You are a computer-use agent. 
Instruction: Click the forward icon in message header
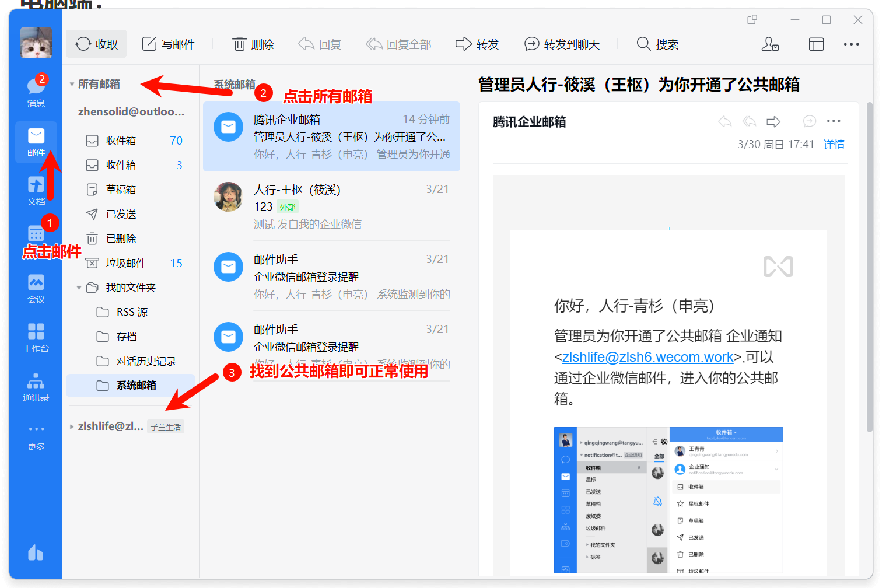773,121
